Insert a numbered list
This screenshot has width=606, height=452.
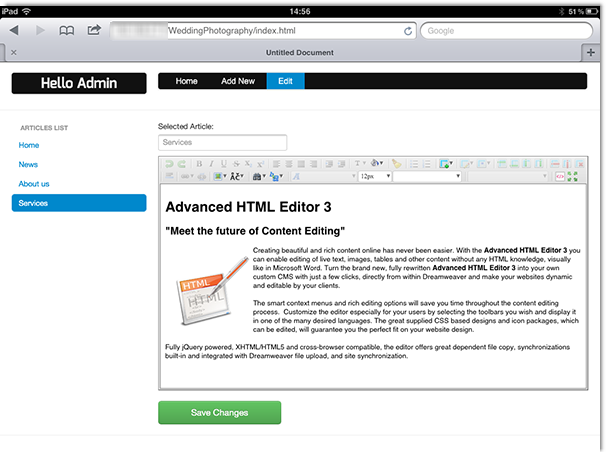pyautogui.click(x=426, y=164)
